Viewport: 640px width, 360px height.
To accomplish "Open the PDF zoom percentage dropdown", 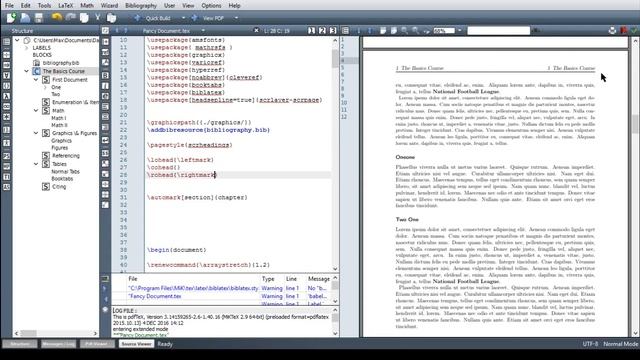I will click(x=460, y=31).
